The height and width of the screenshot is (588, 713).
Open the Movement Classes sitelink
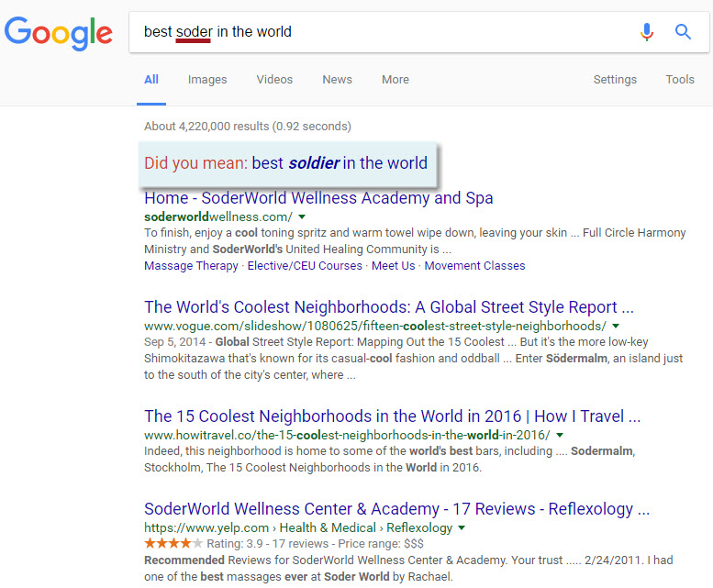pos(474,266)
